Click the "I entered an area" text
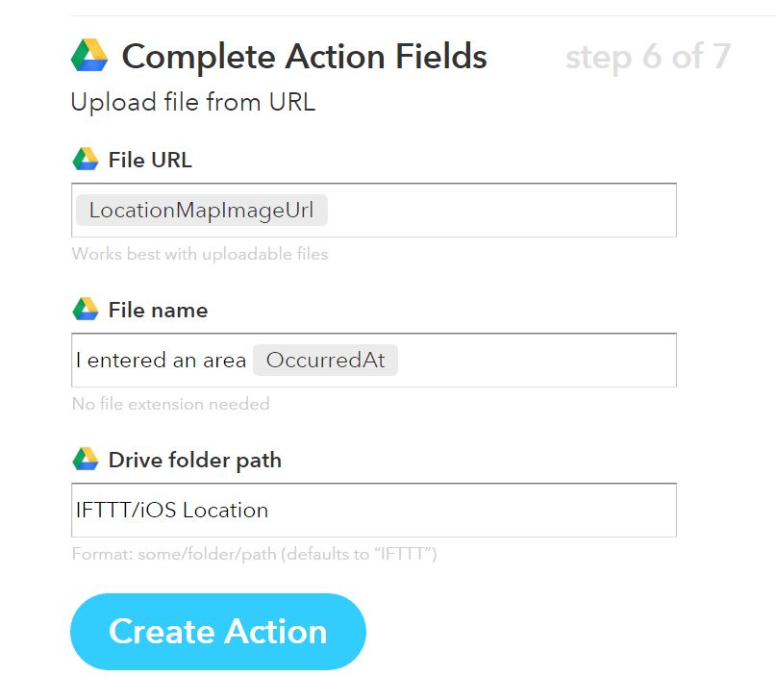The image size is (776, 700). coord(162,361)
